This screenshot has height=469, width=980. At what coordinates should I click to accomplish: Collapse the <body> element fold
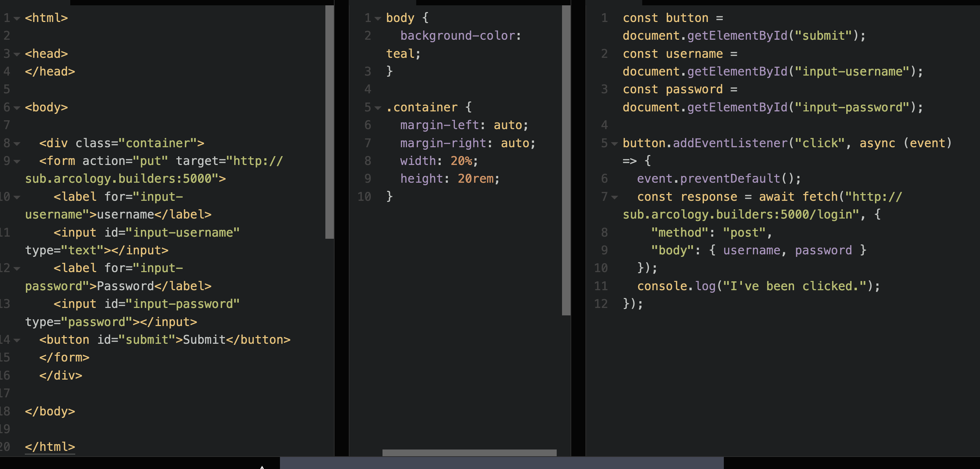tap(17, 107)
